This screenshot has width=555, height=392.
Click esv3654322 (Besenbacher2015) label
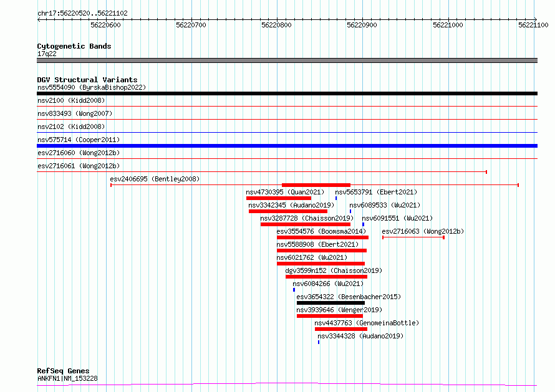(349, 297)
